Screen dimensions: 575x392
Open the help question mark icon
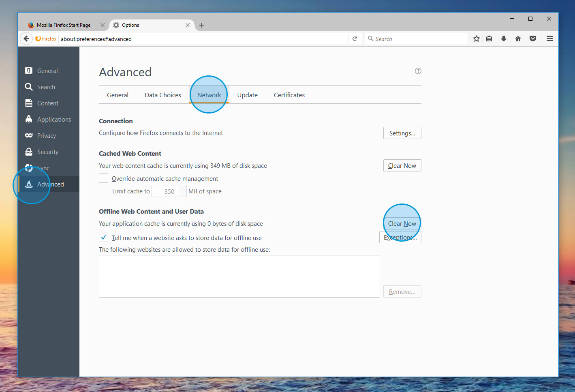pos(418,71)
